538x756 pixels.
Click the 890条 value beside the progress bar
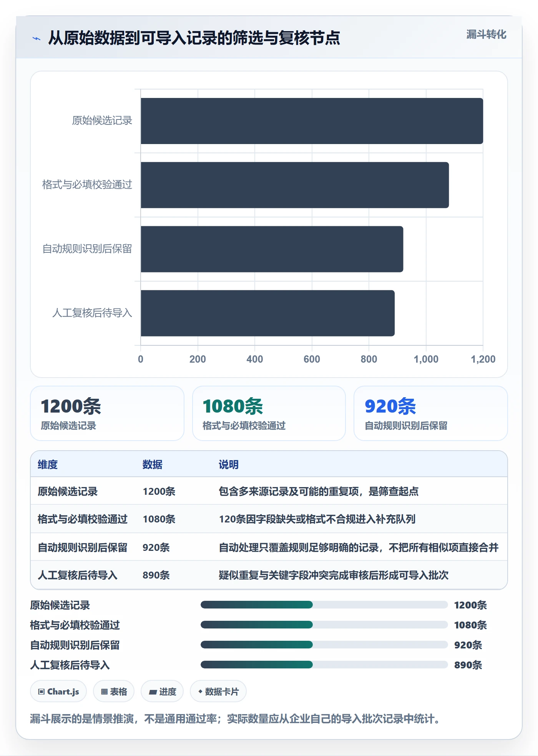(468, 665)
